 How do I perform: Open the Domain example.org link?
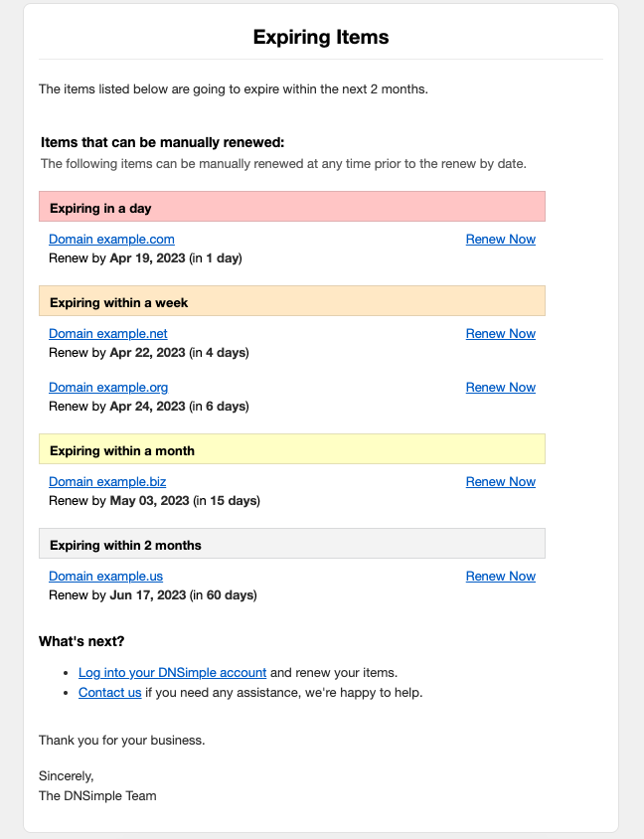[108, 388]
